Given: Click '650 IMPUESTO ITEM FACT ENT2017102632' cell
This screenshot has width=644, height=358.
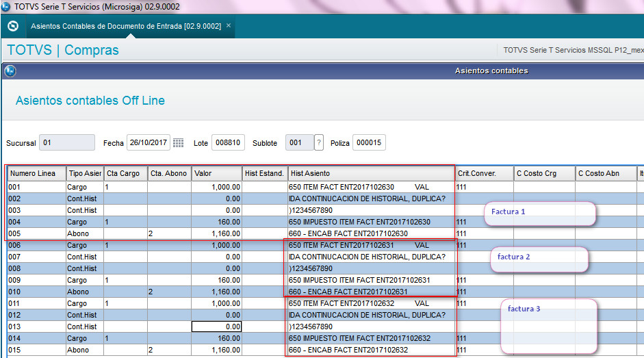Looking at the screenshot, I should (x=372, y=338).
